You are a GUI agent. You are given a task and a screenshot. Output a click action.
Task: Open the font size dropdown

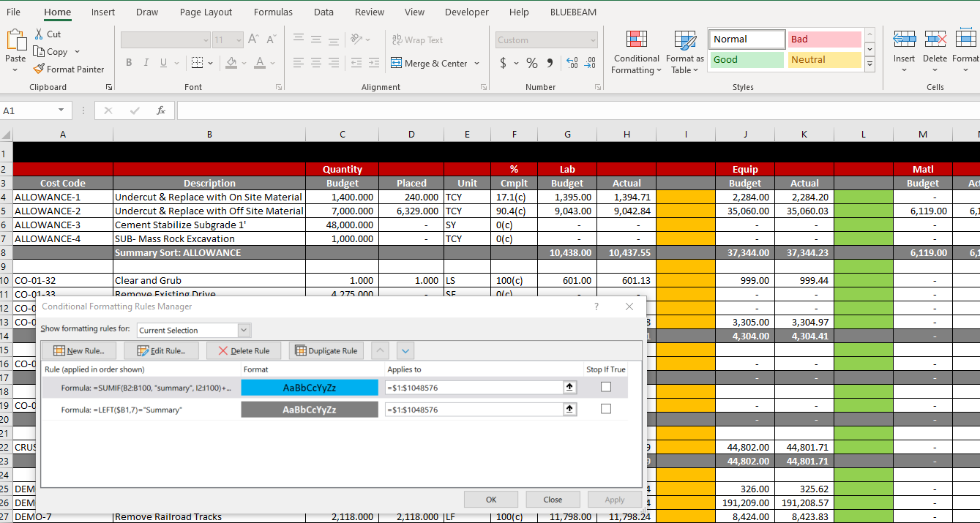pos(239,40)
